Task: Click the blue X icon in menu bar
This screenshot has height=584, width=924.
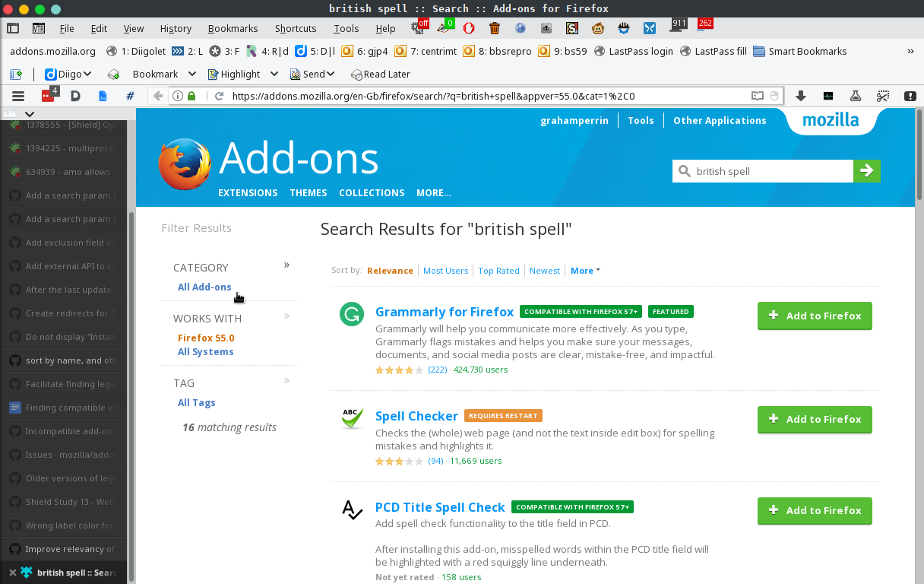Action: [650, 28]
